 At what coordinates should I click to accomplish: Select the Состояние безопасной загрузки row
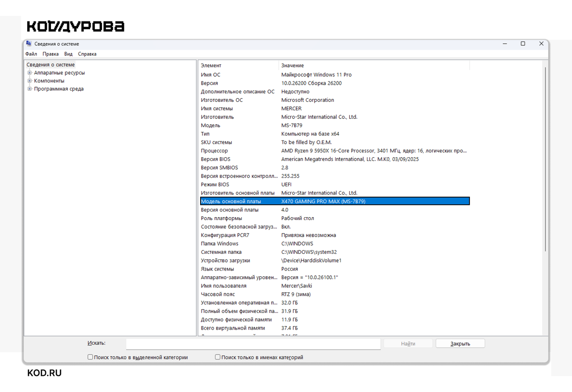coord(334,227)
